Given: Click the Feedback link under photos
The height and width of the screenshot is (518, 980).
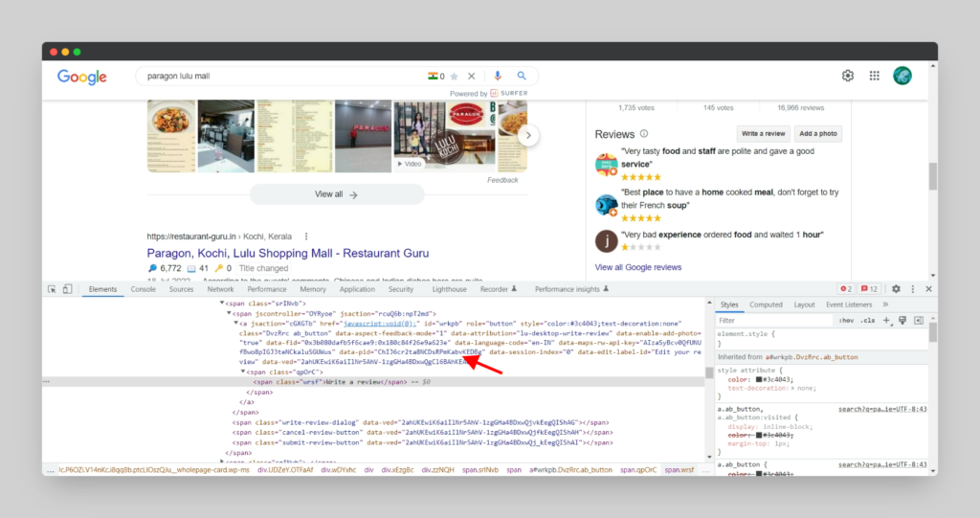Looking at the screenshot, I should 502,180.
